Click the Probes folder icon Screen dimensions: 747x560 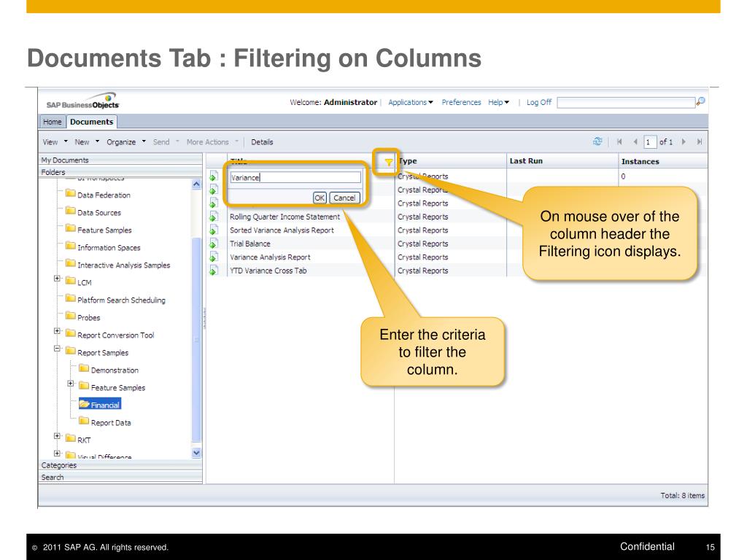[x=71, y=316]
